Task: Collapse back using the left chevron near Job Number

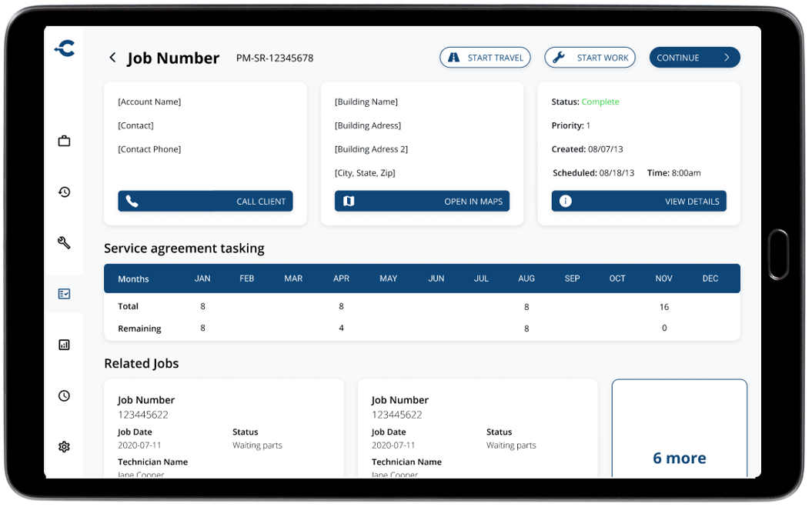Action: click(x=112, y=57)
